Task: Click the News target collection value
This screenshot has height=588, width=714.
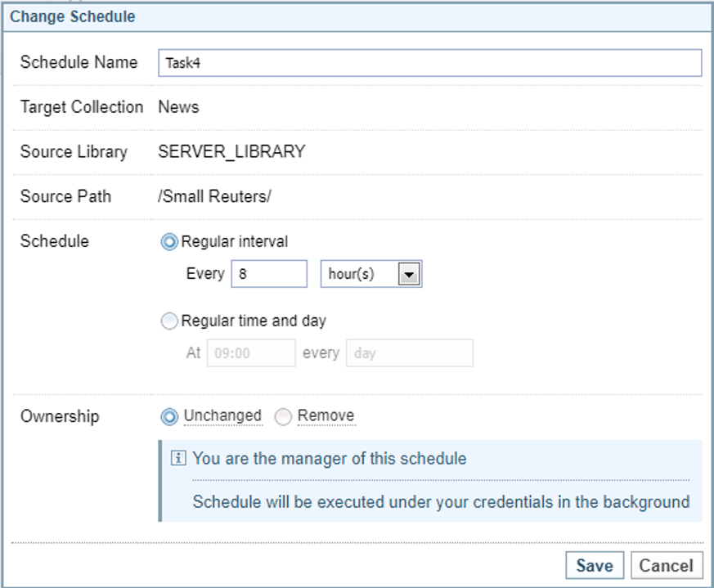Action: click(178, 107)
